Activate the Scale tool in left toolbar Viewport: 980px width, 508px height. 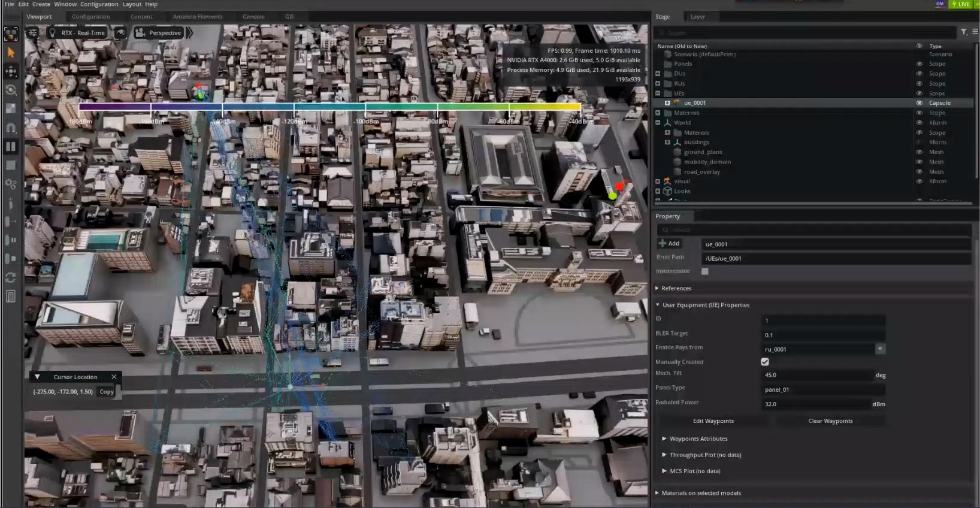(x=11, y=108)
